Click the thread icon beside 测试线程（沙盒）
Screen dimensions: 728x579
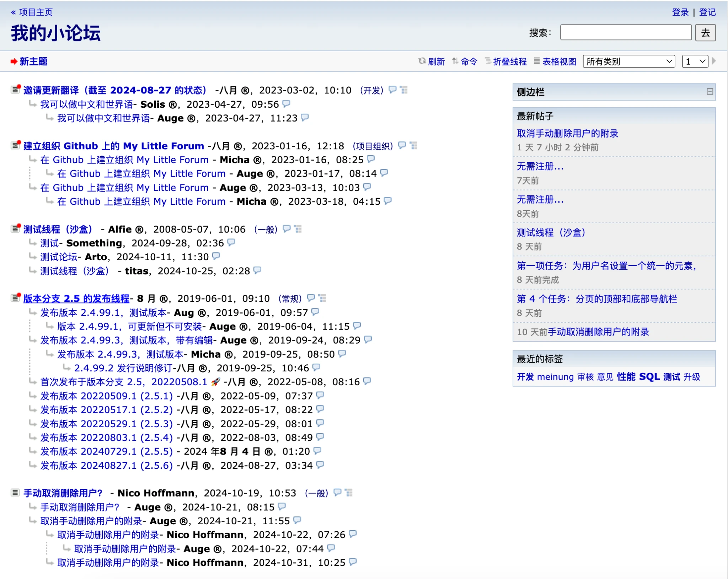coord(15,229)
